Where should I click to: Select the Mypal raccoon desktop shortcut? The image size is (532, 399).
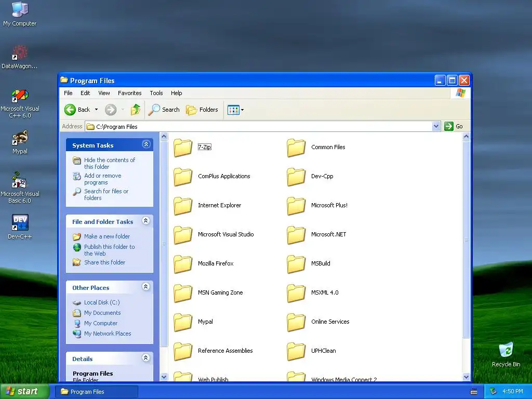coord(20,142)
